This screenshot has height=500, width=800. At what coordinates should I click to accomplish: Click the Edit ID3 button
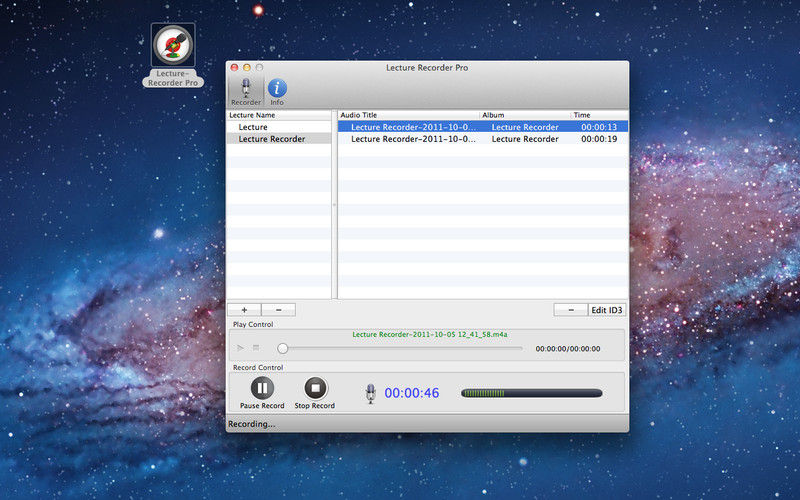[607, 310]
